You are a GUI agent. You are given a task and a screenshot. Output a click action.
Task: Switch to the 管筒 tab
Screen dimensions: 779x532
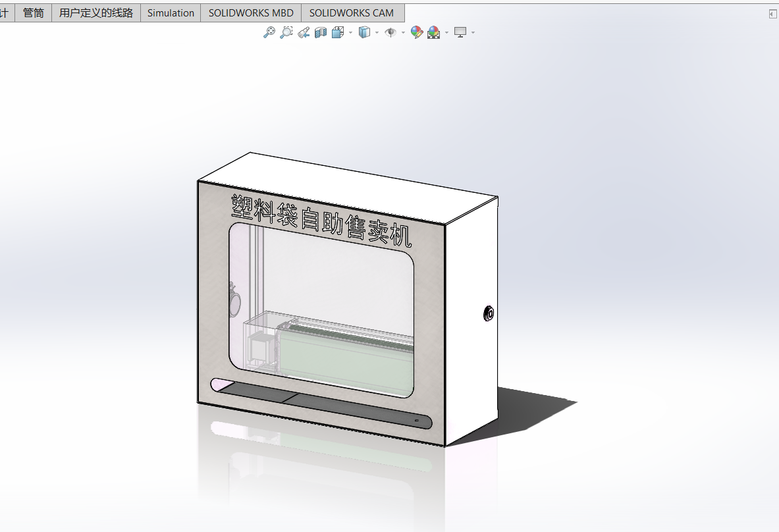pyautogui.click(x=34, y=13)
